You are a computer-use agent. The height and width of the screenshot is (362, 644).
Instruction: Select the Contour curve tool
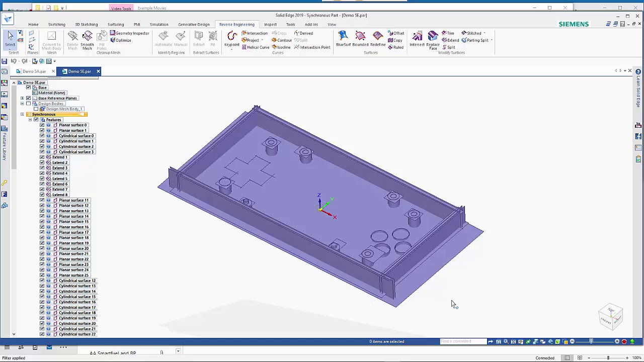[x=281, y=40]
